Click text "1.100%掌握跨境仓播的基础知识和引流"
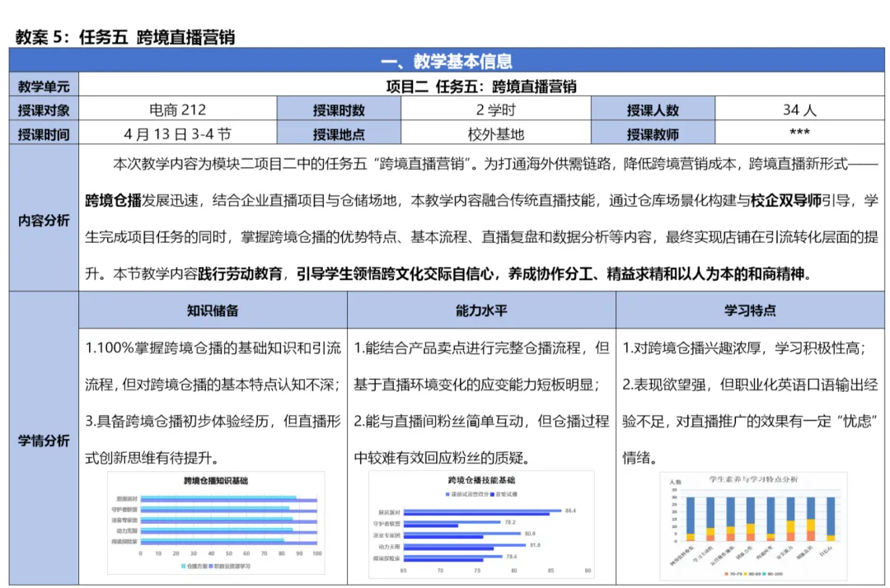The height and width of the screenshot is (588, 890). coord(213,348)
